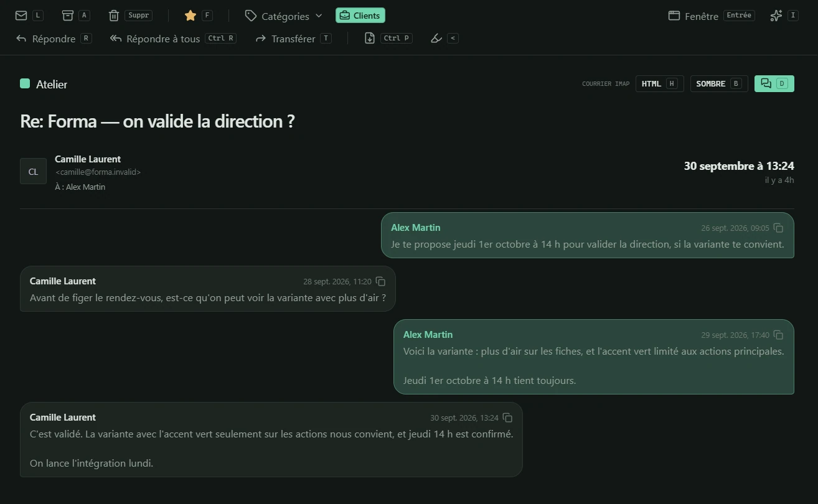Toggle the conversation bubbles view button
This screenshot has height=504, width=818.
tap(774, 84)
